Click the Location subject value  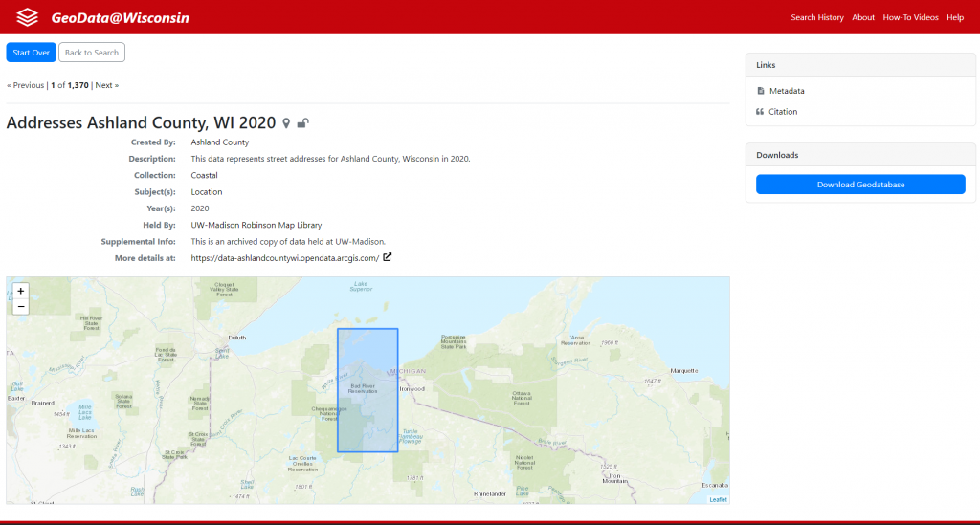[x=207, y=191]
